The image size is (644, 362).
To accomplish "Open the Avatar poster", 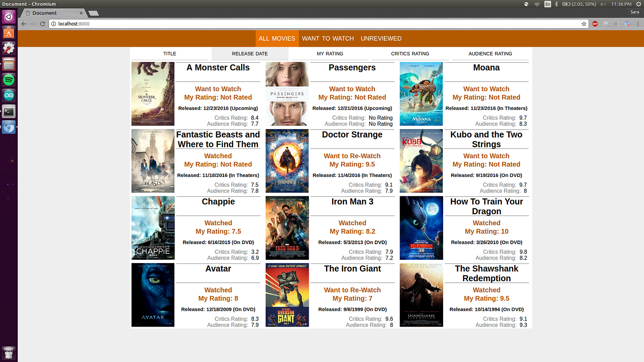I will tap(153, 295).
